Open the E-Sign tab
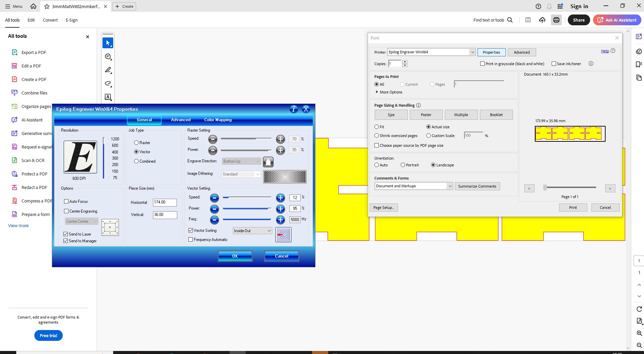Image resolution: width=644 pixels, height=354 pixels. 71,20
